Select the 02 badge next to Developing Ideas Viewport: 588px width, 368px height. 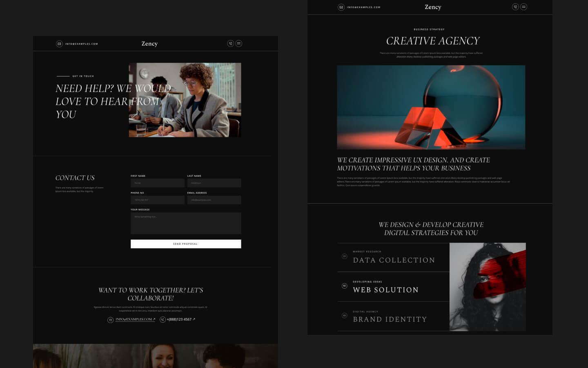tap(345, 286)
